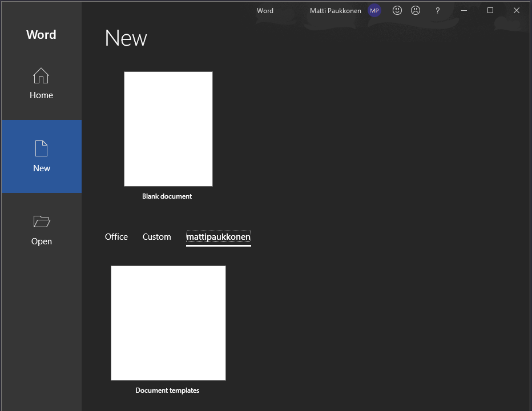Click the "Blank document" caption text

(167, 196)
